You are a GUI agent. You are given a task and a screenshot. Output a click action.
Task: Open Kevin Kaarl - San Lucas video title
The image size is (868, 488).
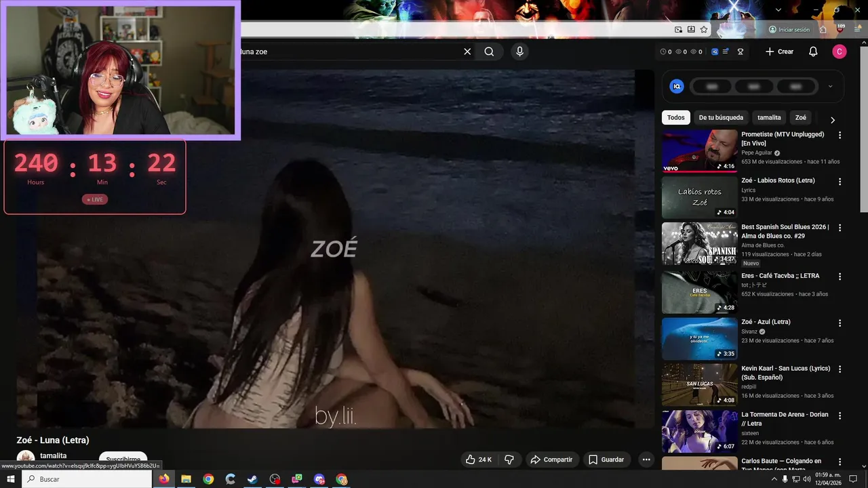pos(785,373)
